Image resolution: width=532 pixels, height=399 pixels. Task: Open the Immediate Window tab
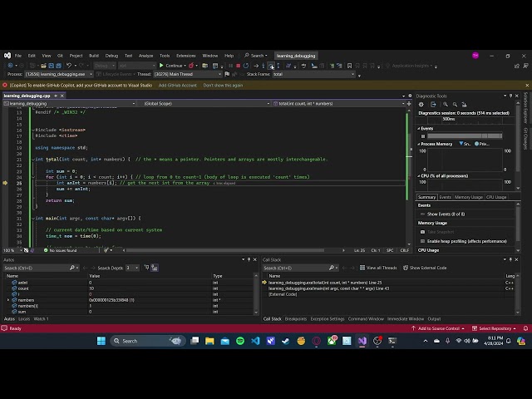pos(406,319)
